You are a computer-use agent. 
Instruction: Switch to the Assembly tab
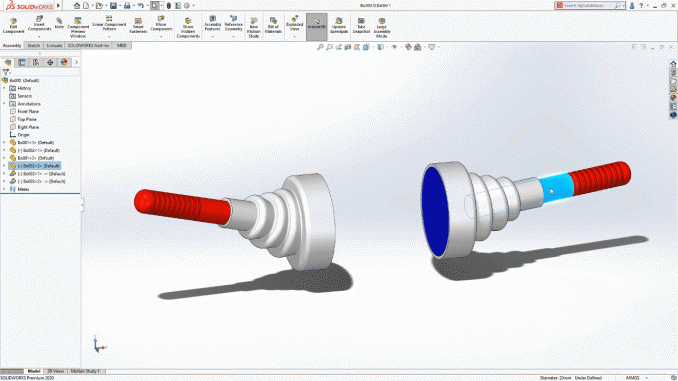coord(12,45)
